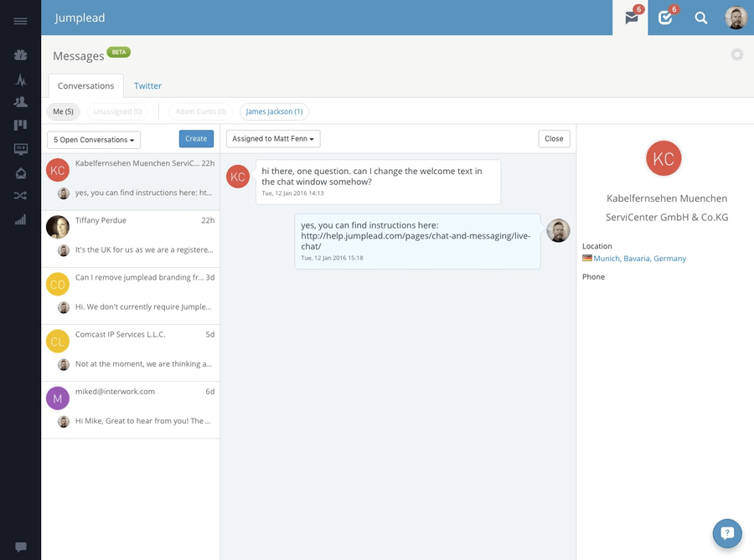Click the timestamp 'Tue, 12 Jan 2016 15:18'
The width and height of the screenshot is (754, 560).
tap(332, 258)
